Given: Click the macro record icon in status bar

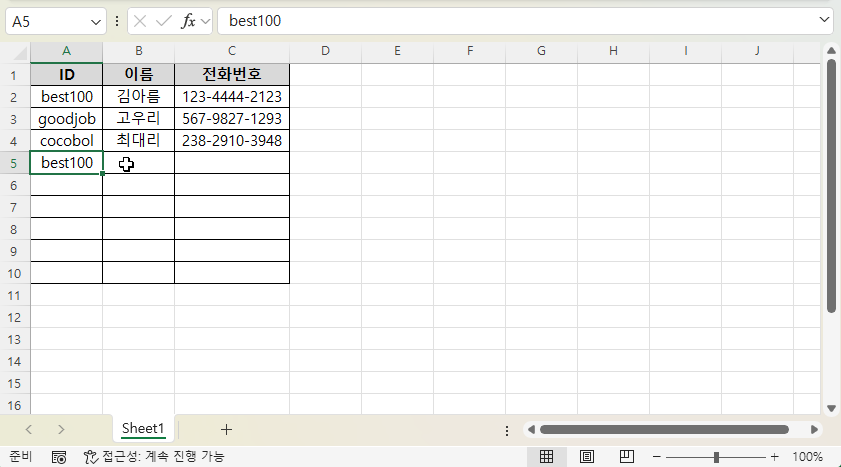Looking at the screenshot, I should (x=59, y=457).
